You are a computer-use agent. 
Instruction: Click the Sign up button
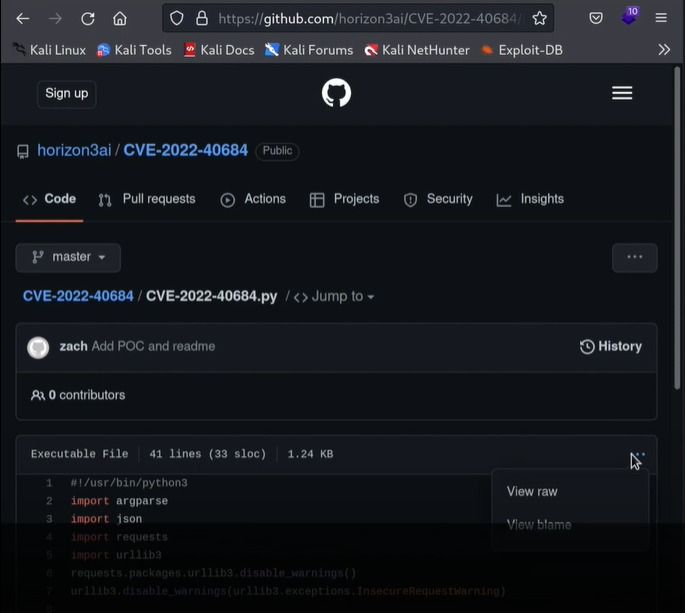[x=67, y=94]
